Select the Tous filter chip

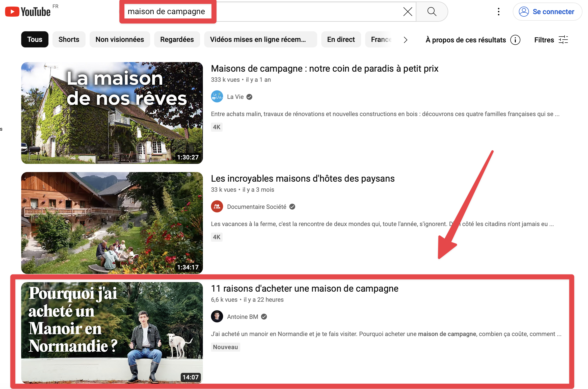(35, 40)
